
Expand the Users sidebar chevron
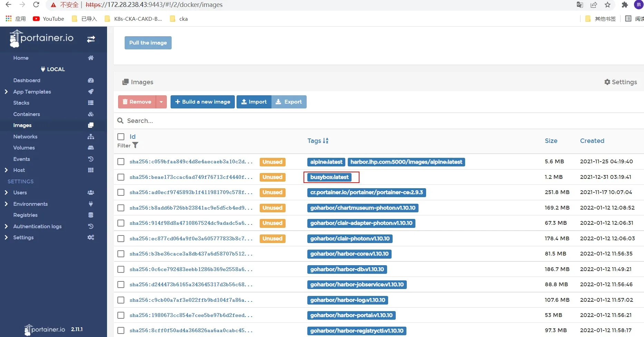pos(6,192)
